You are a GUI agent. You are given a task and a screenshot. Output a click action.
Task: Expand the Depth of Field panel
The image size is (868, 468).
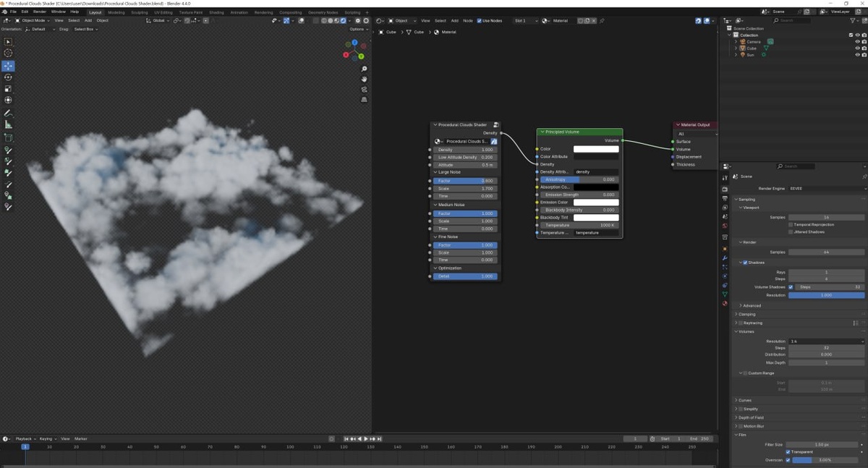coord(737,417)
